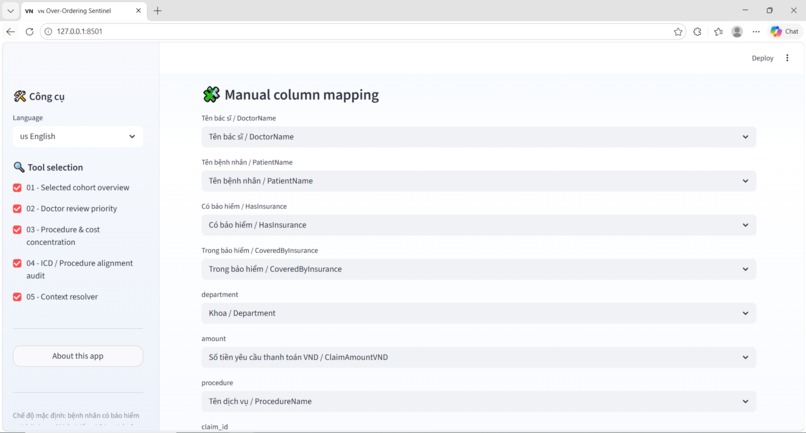
Task: Open the HasInsurance column mapping dropdown
Action: 479,225
